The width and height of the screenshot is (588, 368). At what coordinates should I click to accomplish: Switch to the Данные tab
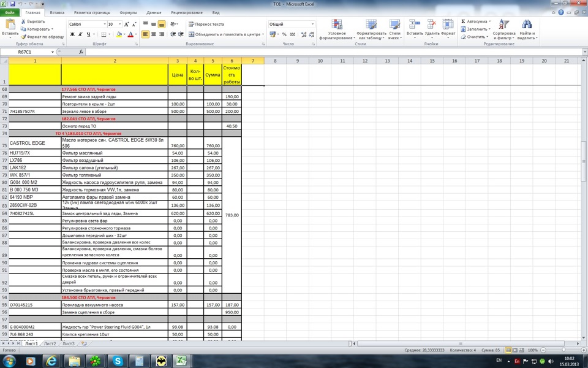[154, 12]
